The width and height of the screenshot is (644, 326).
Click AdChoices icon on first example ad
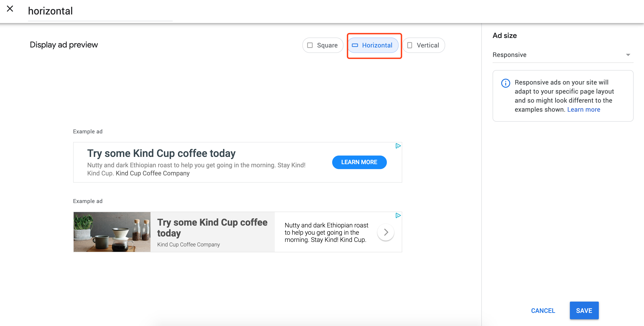click(398, 146)
